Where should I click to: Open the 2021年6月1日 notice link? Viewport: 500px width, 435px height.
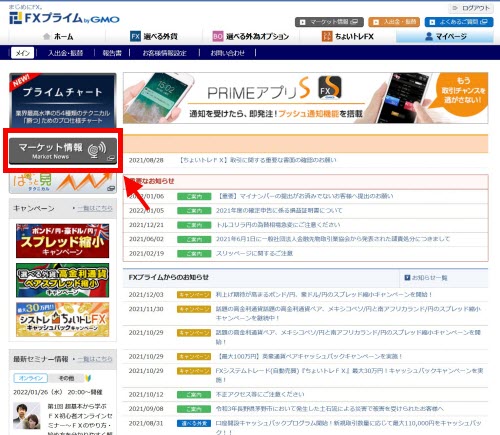(x=333, y=239)
